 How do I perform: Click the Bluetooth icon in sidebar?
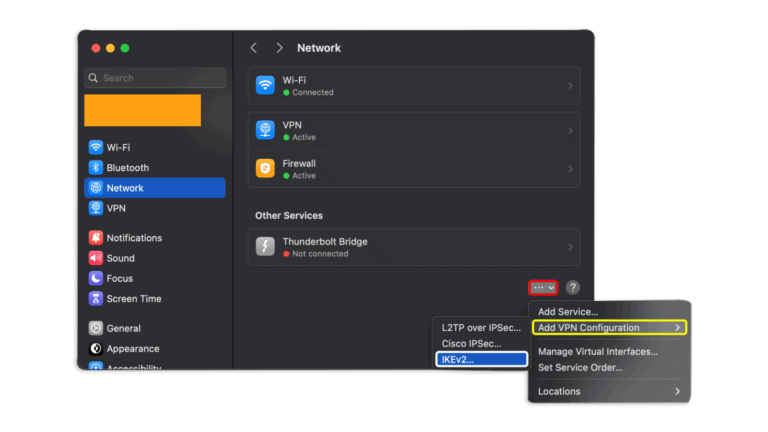[96, 168]
